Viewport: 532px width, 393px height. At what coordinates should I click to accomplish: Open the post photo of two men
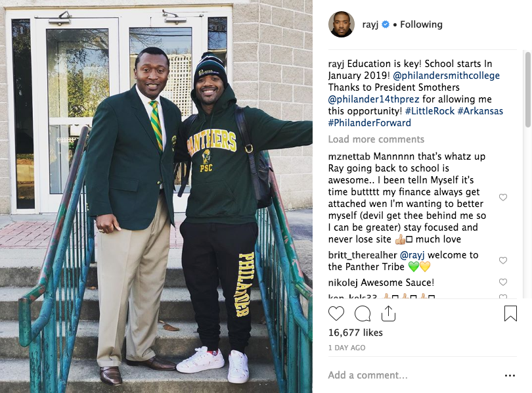[156, 196]
